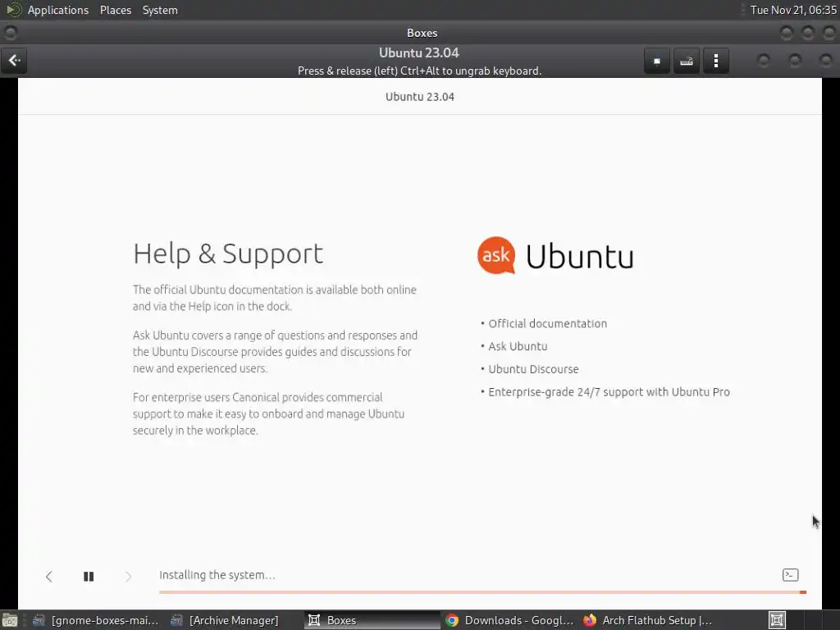Switch to gnome-boxes-mai... taskbar window
The image size is (840, 630).
coord(95,620)
